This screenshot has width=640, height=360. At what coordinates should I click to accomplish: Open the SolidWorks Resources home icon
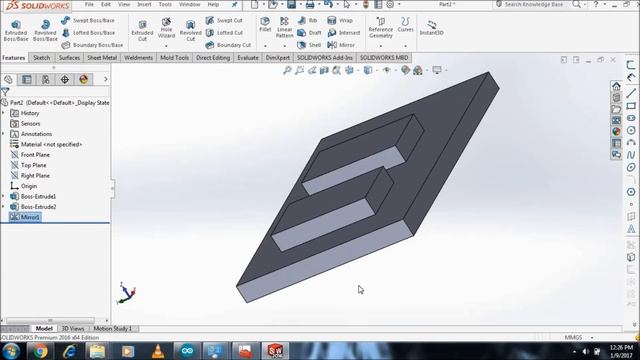616,86
